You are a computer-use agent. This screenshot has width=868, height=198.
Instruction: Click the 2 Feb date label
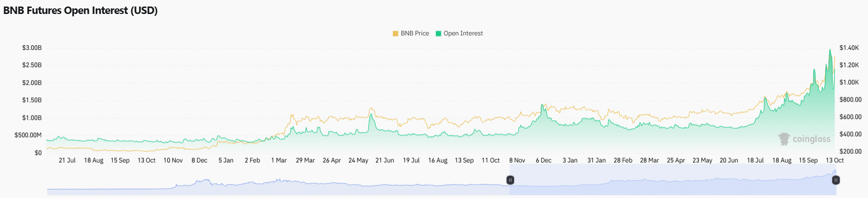pyautogui.click(x=252, y=160)
